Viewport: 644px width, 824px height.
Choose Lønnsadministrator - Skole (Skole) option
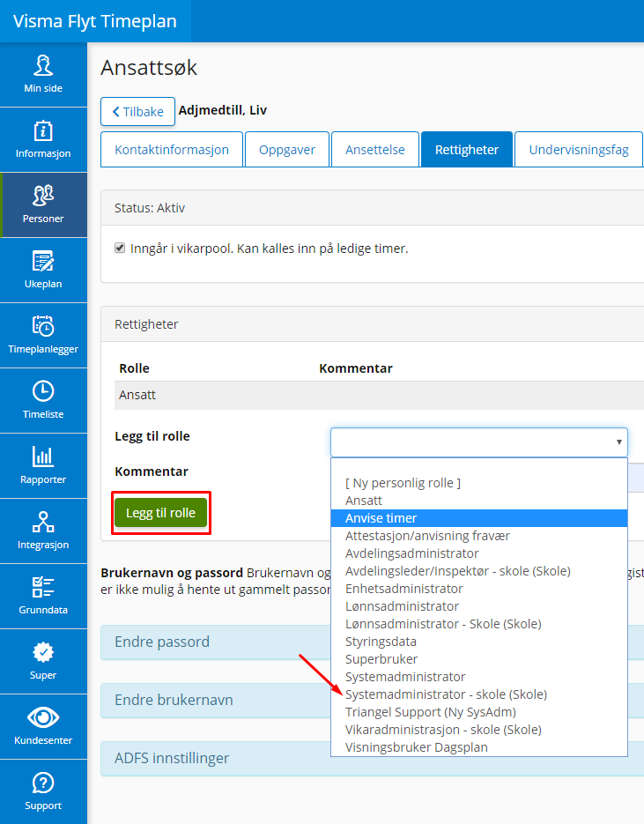(x=479, y=624)
